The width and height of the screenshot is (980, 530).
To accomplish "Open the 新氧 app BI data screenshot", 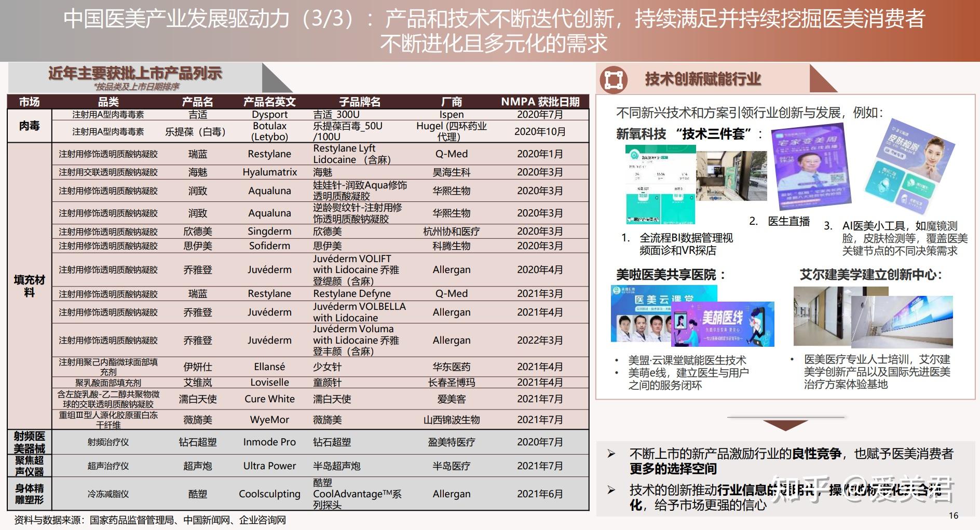I will 659,185.
